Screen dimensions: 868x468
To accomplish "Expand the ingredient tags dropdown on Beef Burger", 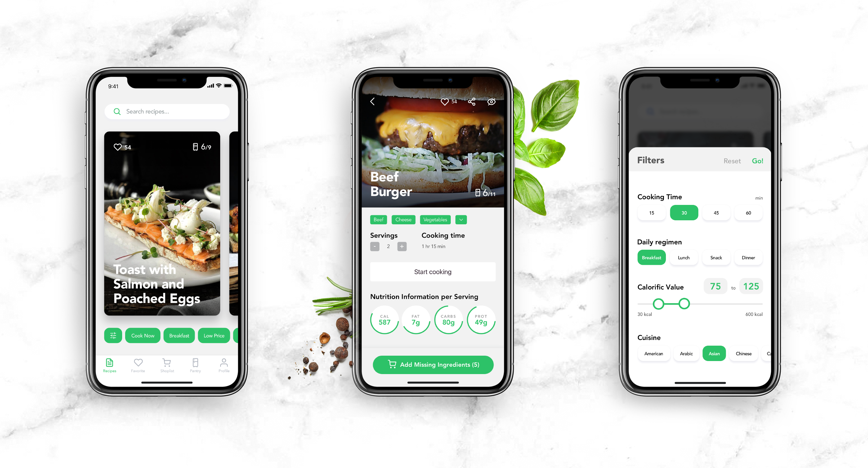I will 461,219.
